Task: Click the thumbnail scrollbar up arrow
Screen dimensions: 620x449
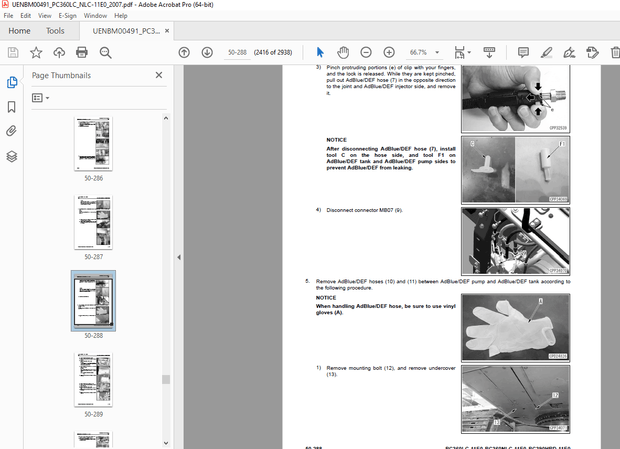Action: [x=166, y=118]
